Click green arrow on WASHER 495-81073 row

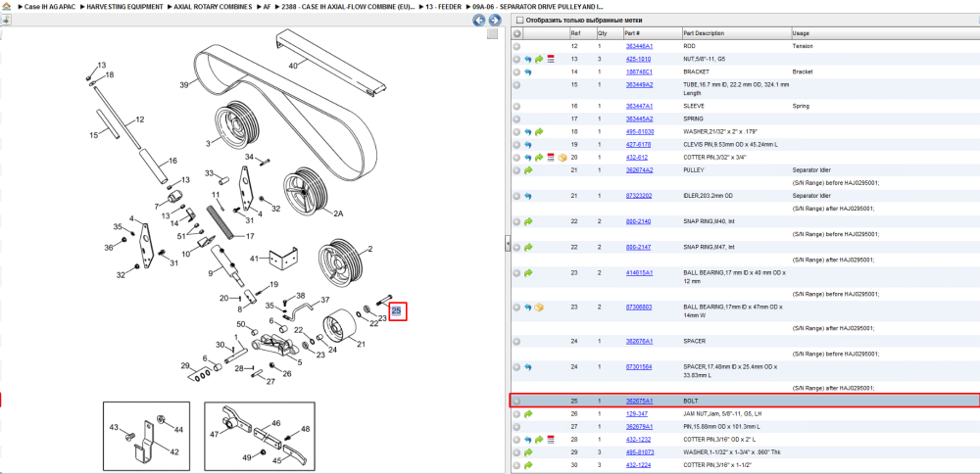pyautogui.click(x=528, y=452)
